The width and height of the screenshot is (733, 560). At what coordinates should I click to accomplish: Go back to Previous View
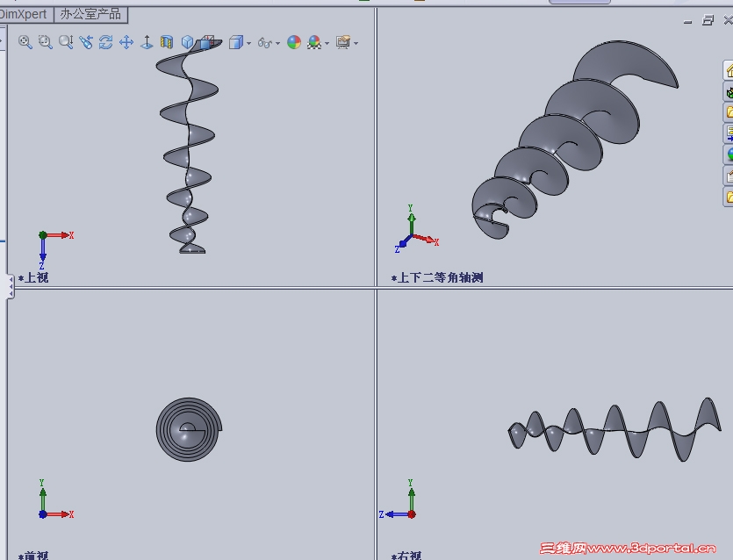86,42
